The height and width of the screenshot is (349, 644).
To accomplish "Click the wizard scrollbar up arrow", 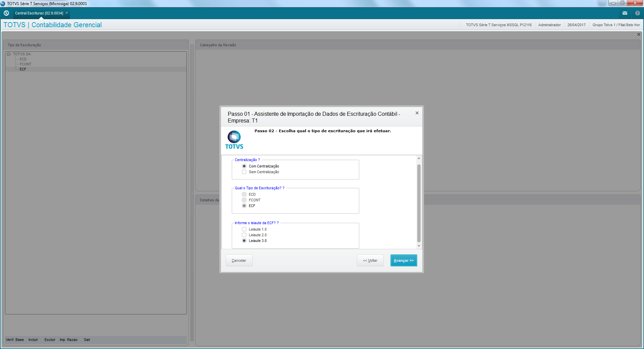I will point(419,158).
